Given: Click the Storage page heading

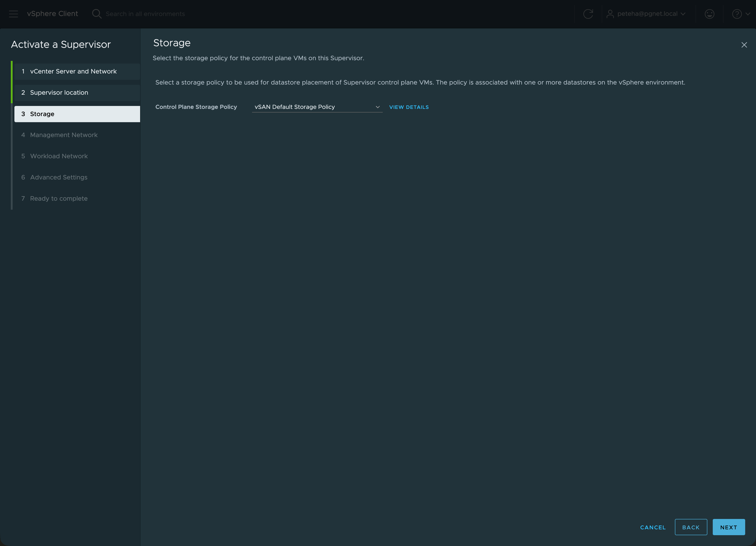Looking at the screenshot, I should [172, 43].
